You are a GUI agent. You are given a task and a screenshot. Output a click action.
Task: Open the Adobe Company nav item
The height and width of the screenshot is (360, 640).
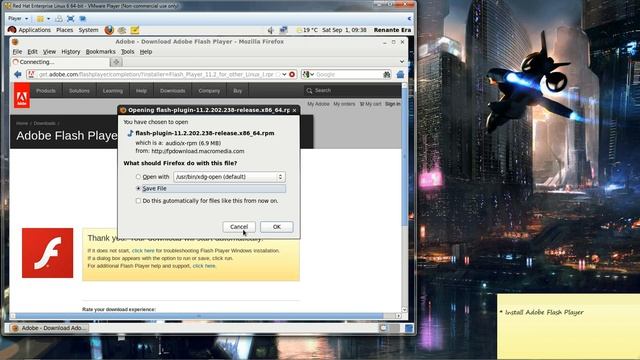pos(209,91)
